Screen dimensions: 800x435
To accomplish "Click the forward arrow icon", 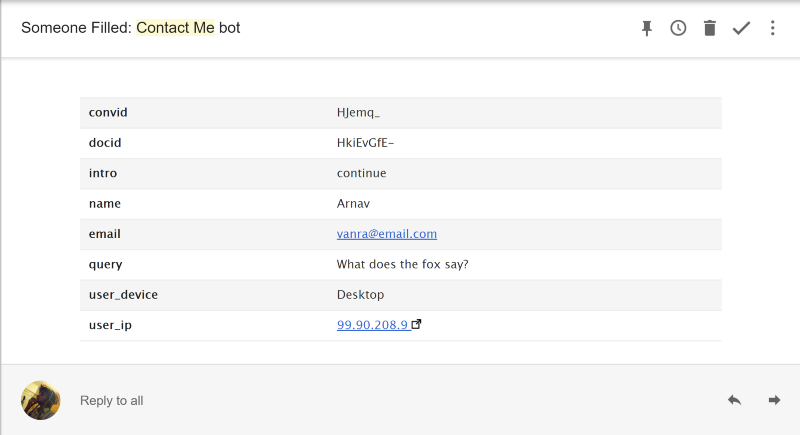I will click(774, 400).
